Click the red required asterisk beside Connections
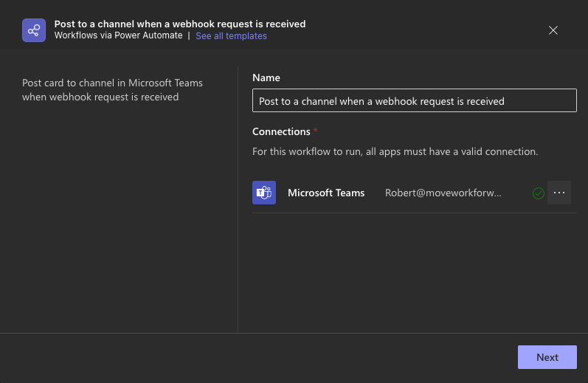This screenshot has width=588, height=383. (x=316, y=131)
